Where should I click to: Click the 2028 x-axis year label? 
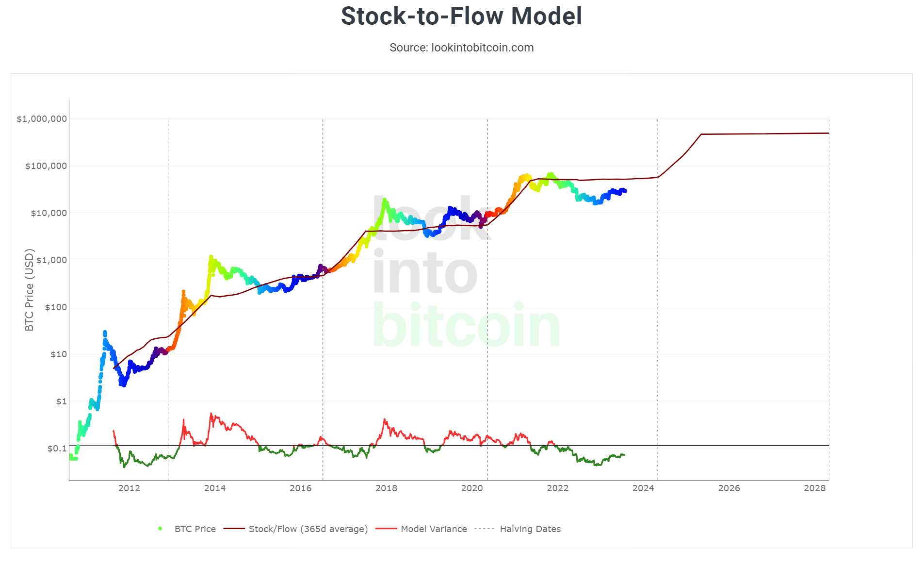coord(814,488)
